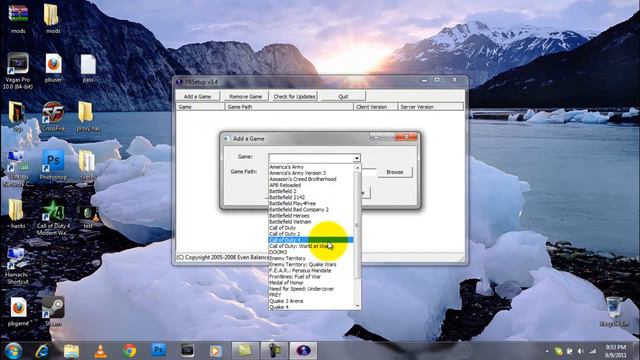
Task: Choose Battlefield 2142 from the list
Action: 311,197
